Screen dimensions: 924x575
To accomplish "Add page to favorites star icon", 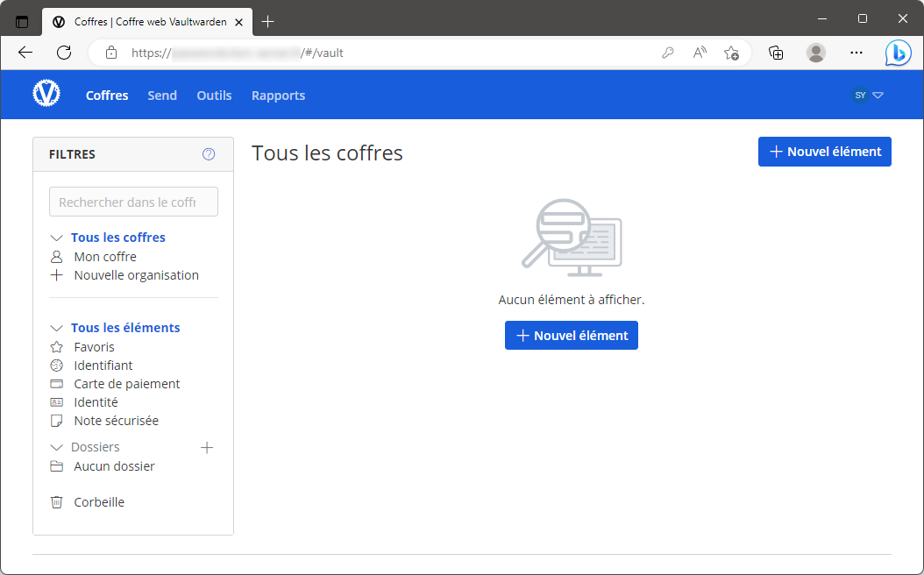I will (x=731, y=53).
